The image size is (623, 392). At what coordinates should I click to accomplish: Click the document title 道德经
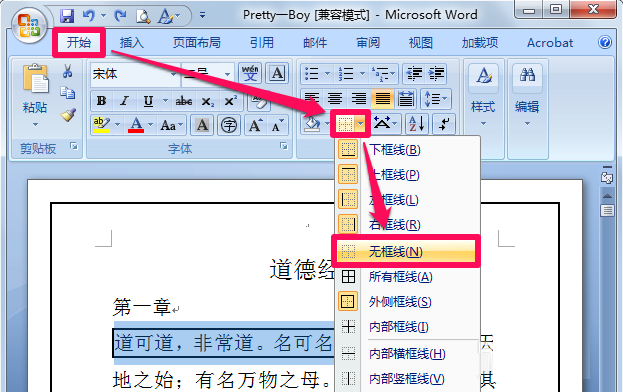(302, 270)
